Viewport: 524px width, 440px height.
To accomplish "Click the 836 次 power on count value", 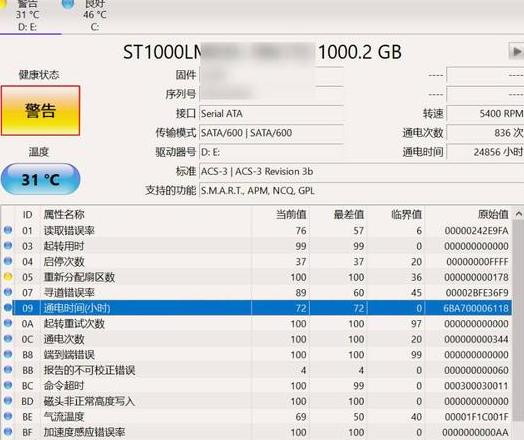I will click(485, 133).
